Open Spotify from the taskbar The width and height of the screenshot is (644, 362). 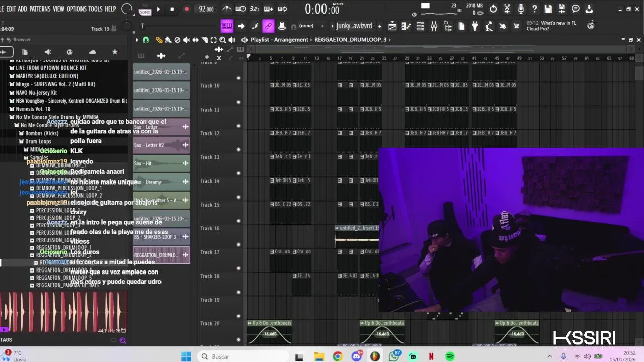click(450, 356)
